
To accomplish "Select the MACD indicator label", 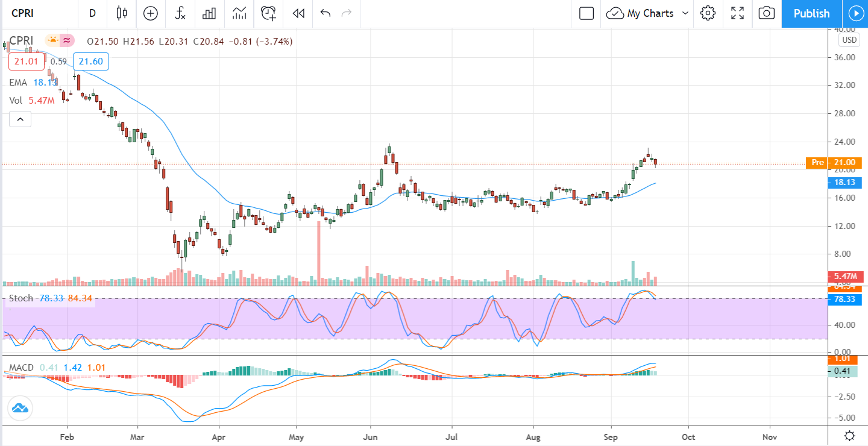I will [21, 368].
